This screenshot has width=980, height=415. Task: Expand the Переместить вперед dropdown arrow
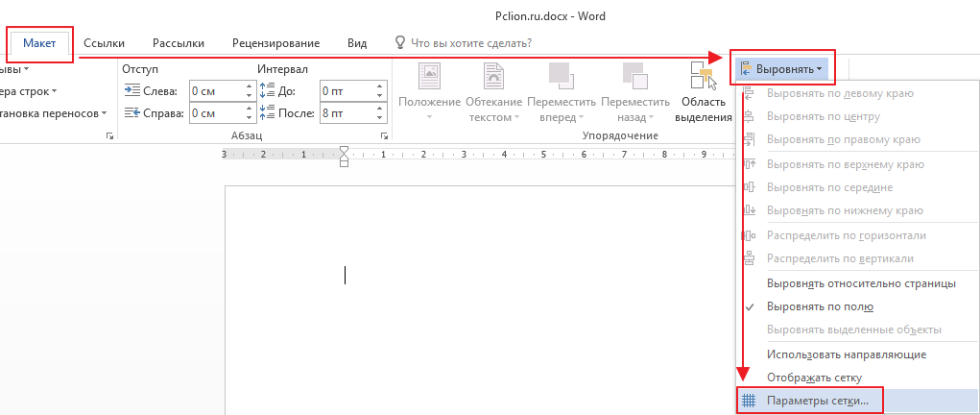[583, 117]
